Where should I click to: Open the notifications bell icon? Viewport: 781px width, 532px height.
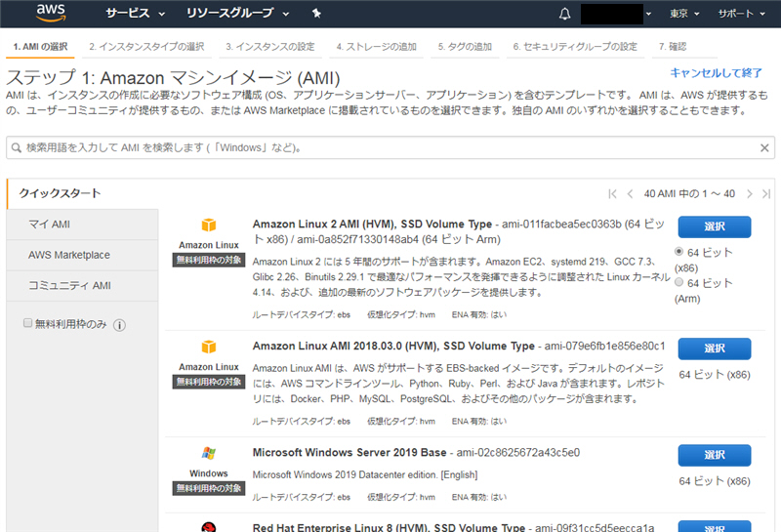click(564, 14)
